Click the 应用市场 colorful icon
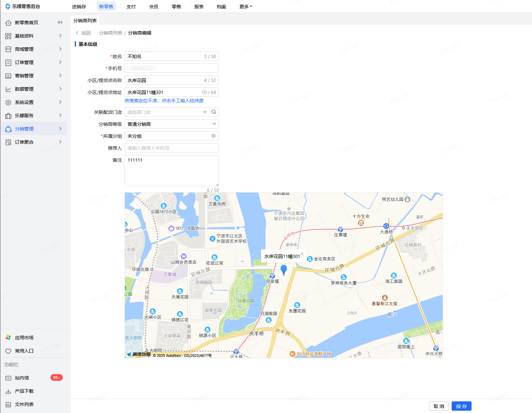Screen dimensions: 532x413 pyautogui.click(x=8, y=337)
